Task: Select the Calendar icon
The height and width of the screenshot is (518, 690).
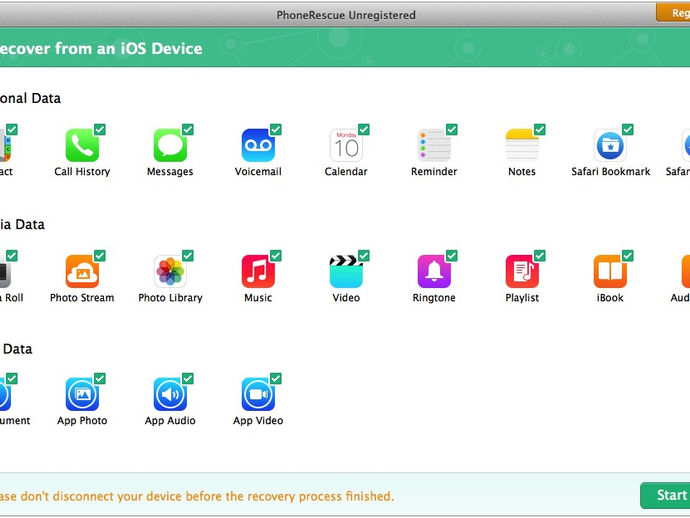Action: pyautogui.click(x=346, y=145)
